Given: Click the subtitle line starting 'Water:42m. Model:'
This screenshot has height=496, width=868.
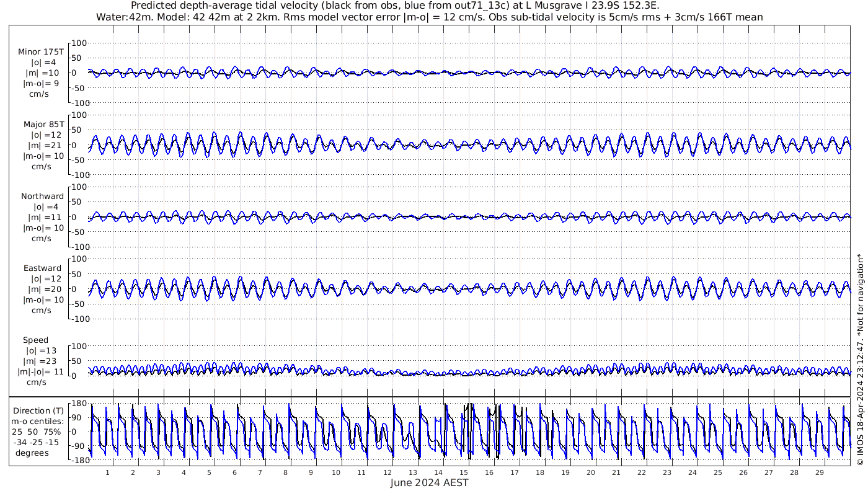Looking at the screenshot, I should click(430, 17).
